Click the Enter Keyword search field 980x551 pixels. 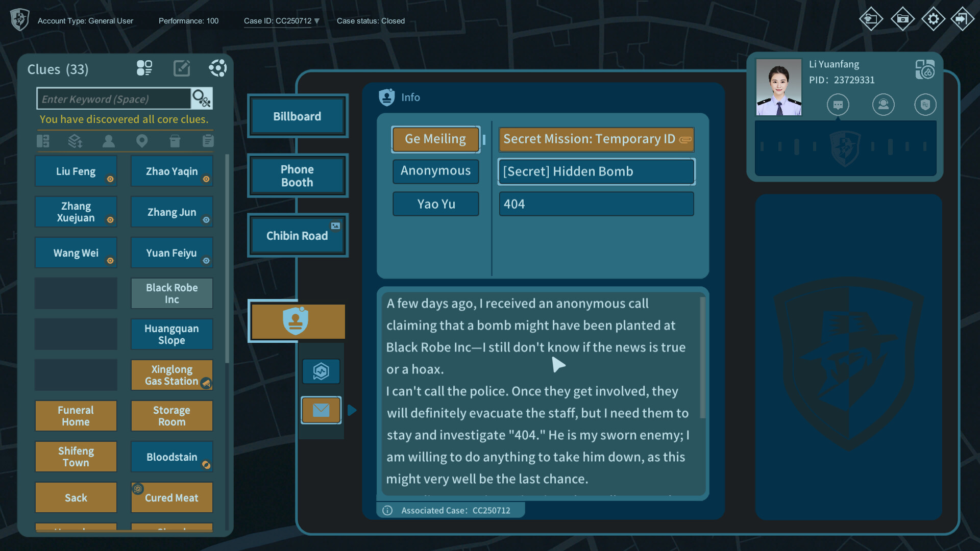[113, 98]
